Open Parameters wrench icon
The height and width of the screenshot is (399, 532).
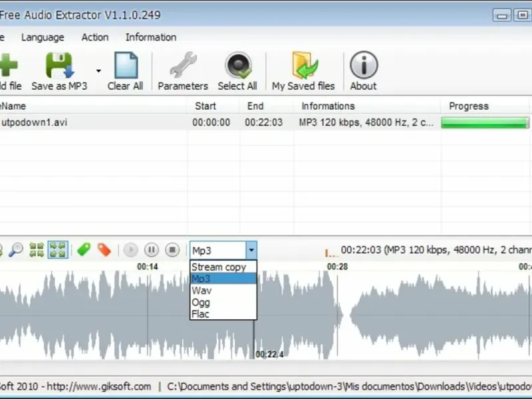point(183,65)
